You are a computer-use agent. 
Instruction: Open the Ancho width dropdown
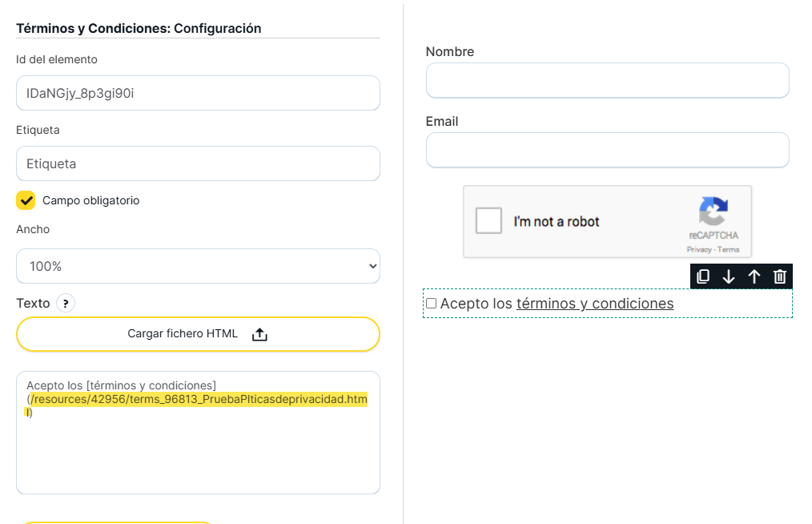pyautogui.click(x=198, y=266)
